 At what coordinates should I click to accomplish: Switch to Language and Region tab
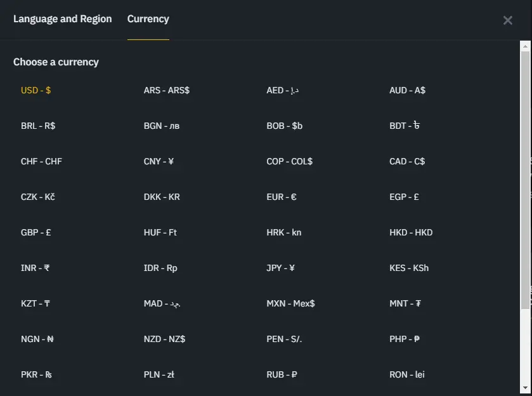click(x=62, y=19)
